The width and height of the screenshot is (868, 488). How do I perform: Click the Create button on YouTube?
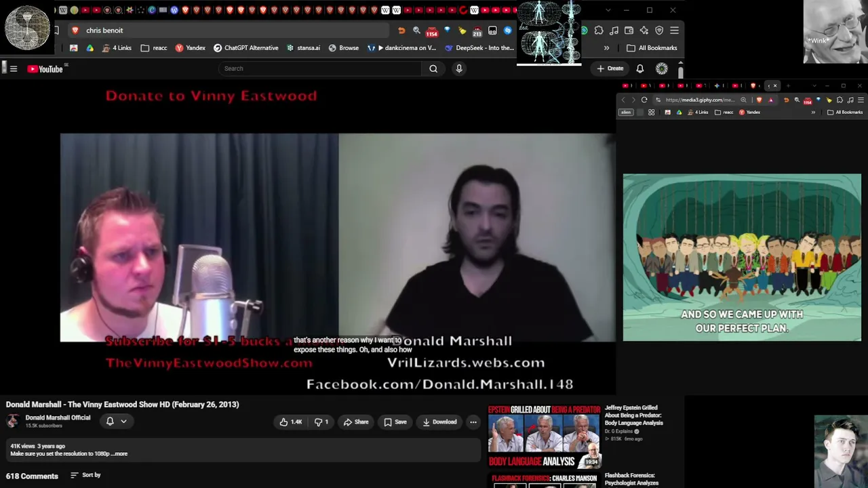[610, 68]
